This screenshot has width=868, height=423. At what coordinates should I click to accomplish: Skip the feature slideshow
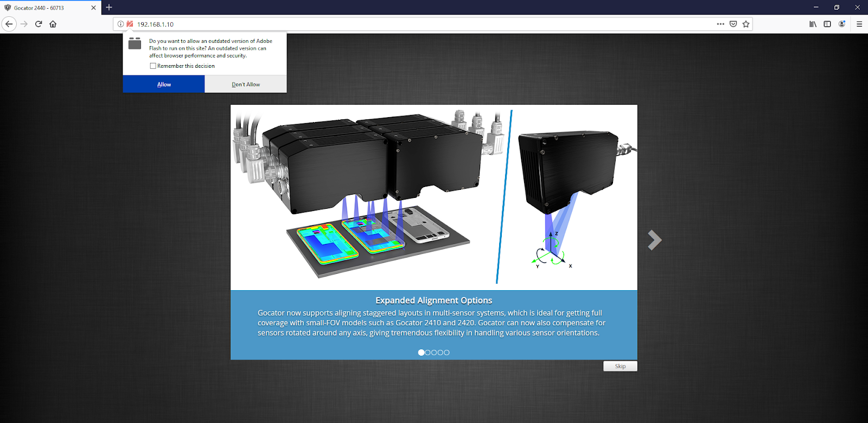click(620, 367)
